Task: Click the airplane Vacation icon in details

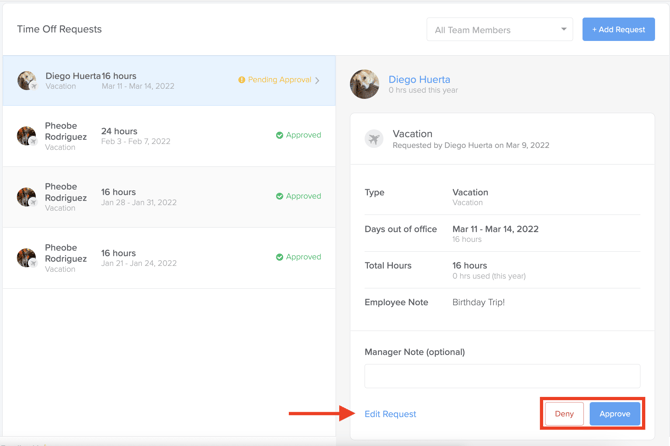Action: click(x=374, y=139)
